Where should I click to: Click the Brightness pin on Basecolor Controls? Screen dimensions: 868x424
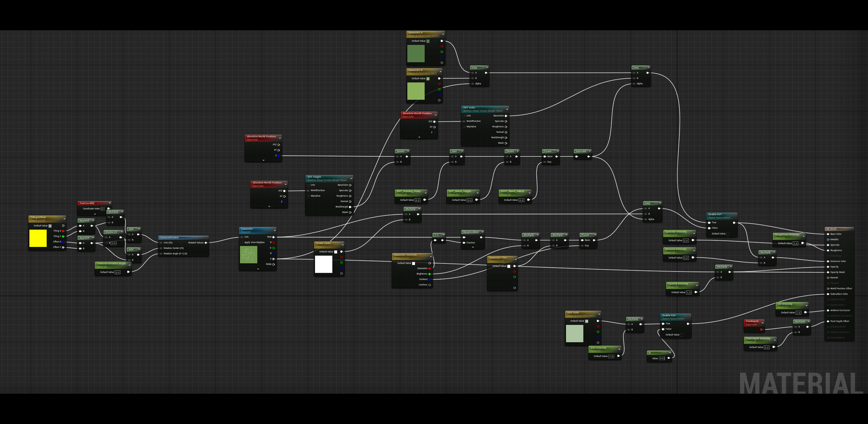[x=430, y=274]
